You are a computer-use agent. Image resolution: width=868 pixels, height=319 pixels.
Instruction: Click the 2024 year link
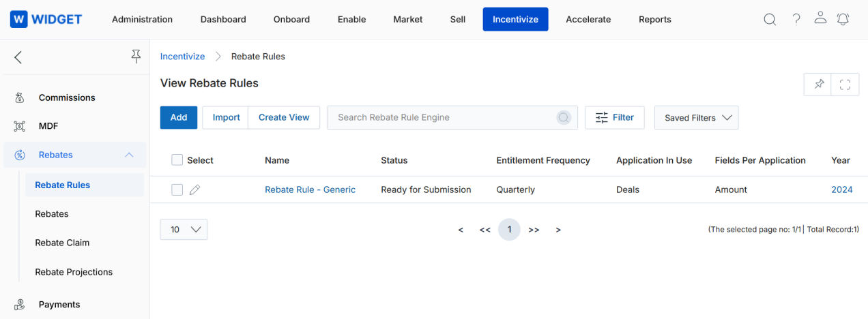pos(841,189)
